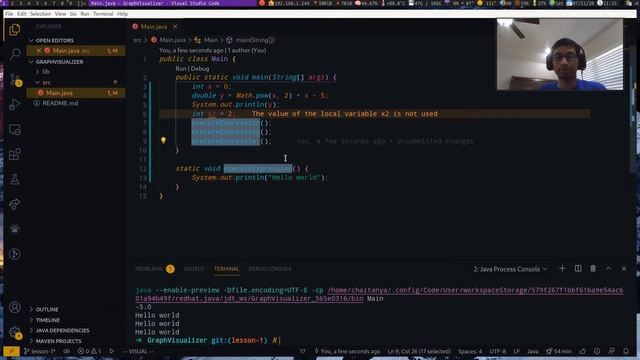
Task: Switch to the Terminal panel tab
Action: pyautogui.click(x=227, y=269)
